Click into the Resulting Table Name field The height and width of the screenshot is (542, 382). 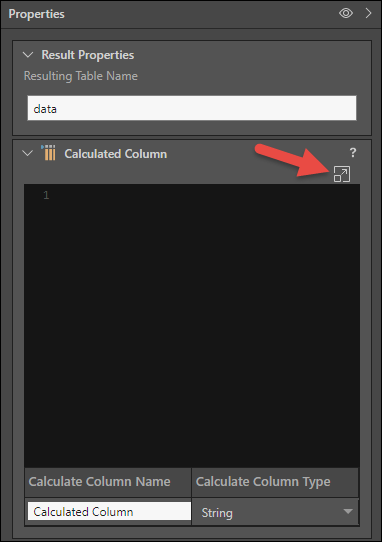(x=192, y=108)
